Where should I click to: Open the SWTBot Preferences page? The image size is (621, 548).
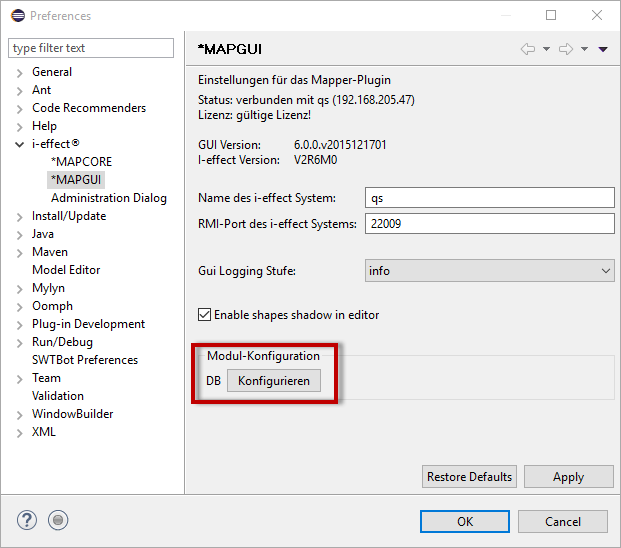coord(85,360)
